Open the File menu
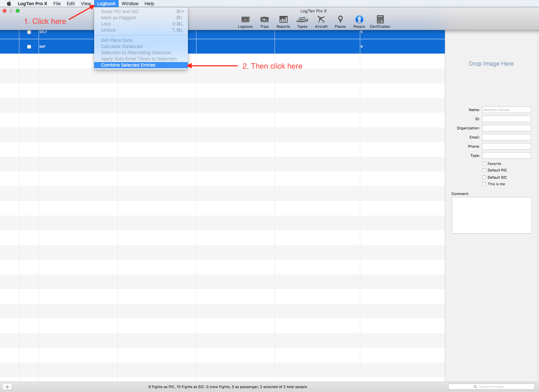The width and height of the screenshot is (539, 392). click(x=57, y=4)
